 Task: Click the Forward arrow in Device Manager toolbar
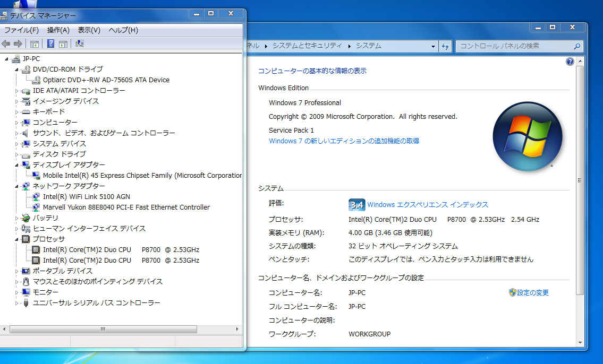coord(18,44)
